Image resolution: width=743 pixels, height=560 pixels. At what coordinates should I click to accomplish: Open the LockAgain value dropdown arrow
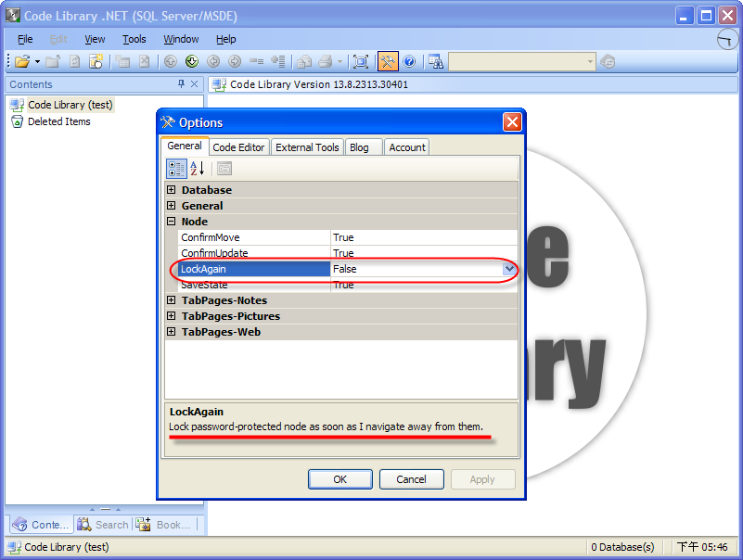click(510, 269)
